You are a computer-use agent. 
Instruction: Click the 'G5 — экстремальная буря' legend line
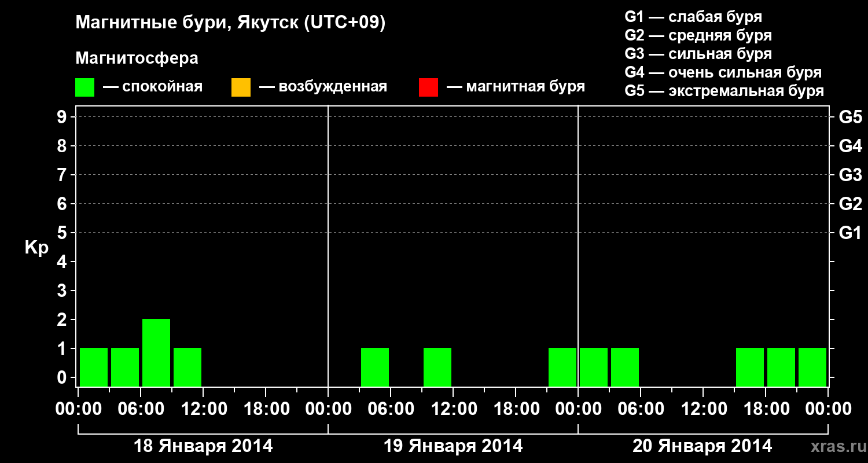724,91
